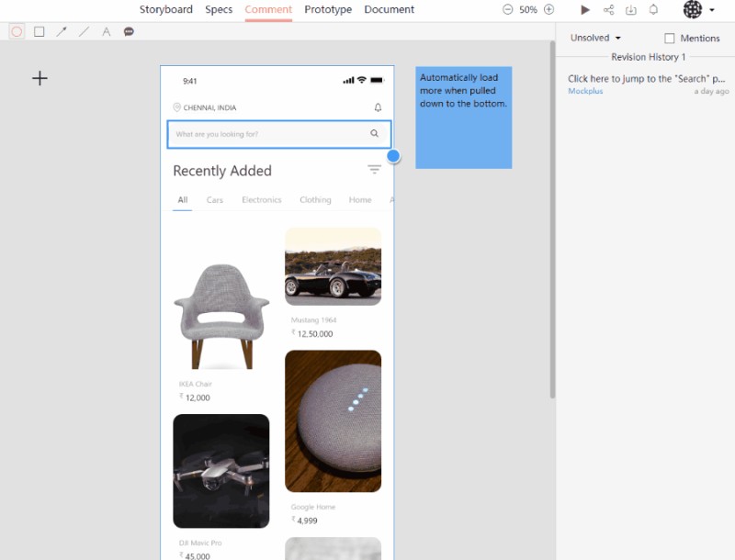The width and height of the screenshot is (735, 560).
Task: Zoom out with the minus button
Action: 508,10
